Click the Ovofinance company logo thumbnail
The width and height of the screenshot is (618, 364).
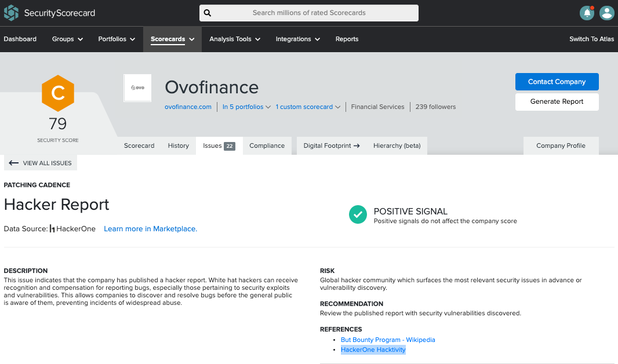[137, 88]
